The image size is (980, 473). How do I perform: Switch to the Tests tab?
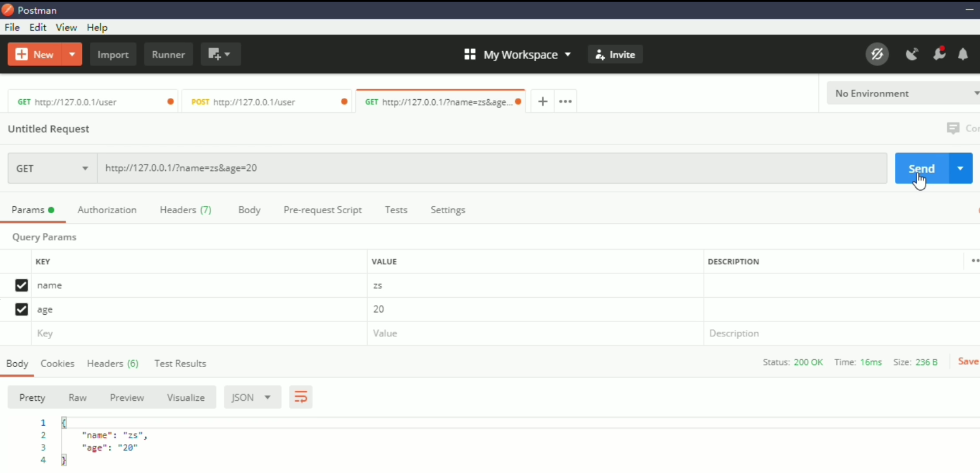(x=396, y=210)
